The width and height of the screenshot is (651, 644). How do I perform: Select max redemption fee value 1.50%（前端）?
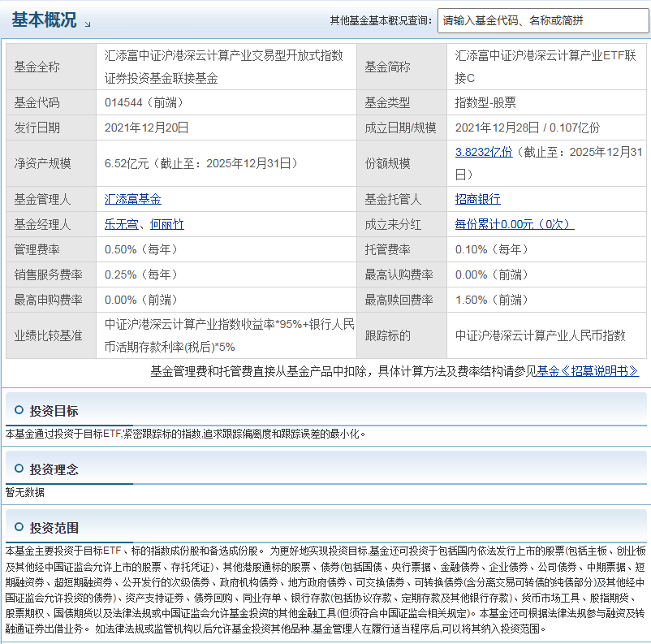[x=492, y=300]
